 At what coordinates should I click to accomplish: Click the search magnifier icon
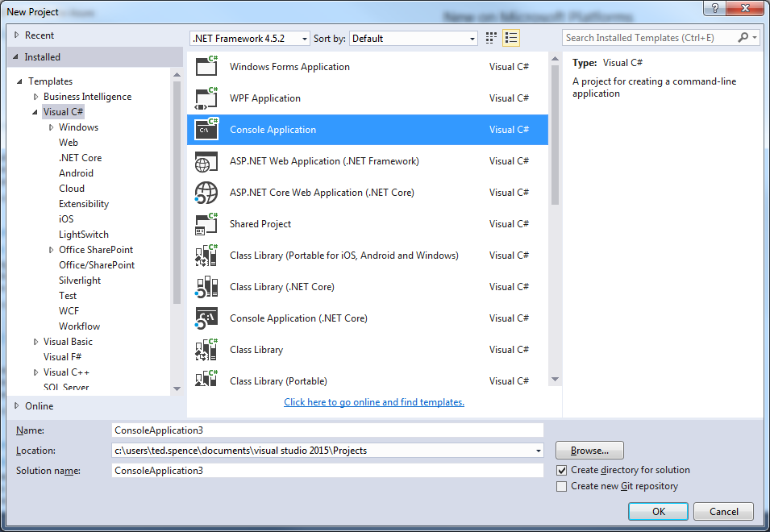click(x=743, y=38)
